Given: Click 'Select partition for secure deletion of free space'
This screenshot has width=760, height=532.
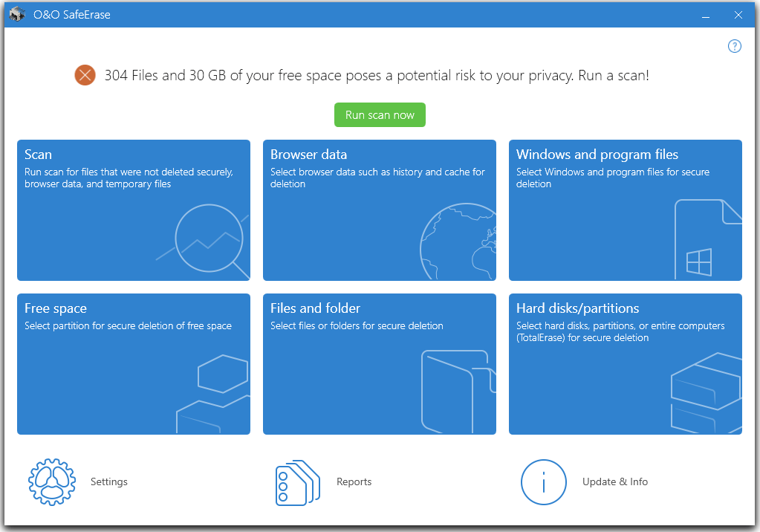Looking at the screenshot, I should click(128, 326).
